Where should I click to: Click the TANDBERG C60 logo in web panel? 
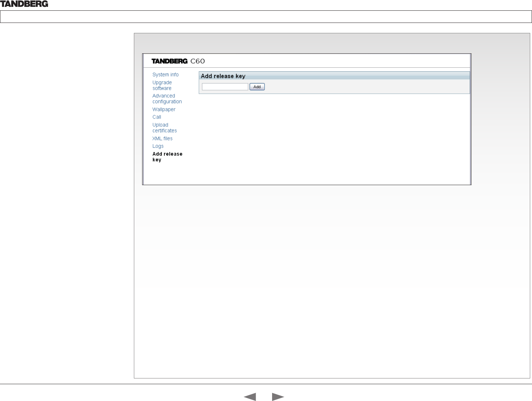178,61
